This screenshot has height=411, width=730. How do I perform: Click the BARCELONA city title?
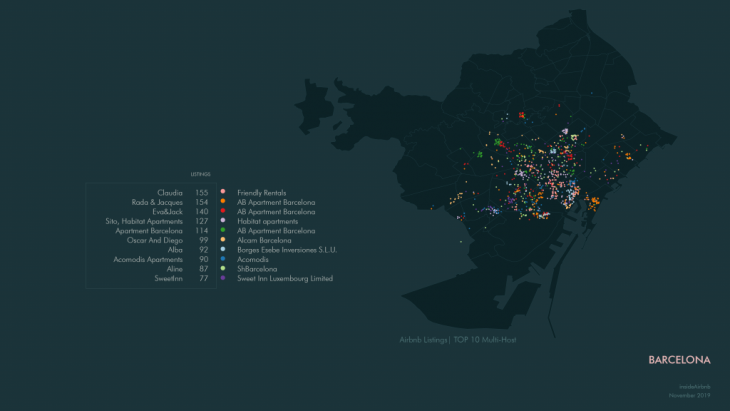pyautogui.click(x=679, y=359)
